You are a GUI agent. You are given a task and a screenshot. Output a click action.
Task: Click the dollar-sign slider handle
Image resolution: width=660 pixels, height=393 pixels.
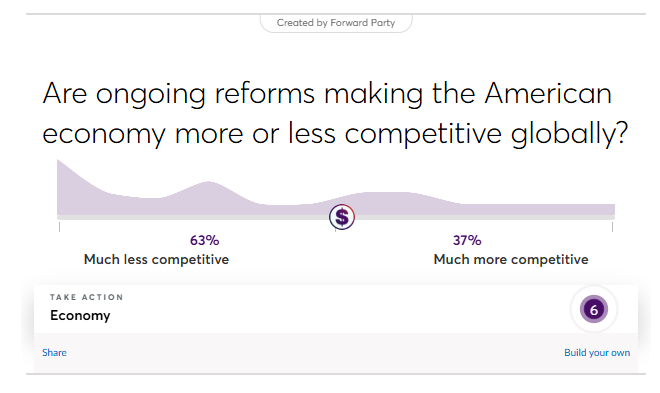[x=342, y=217]
